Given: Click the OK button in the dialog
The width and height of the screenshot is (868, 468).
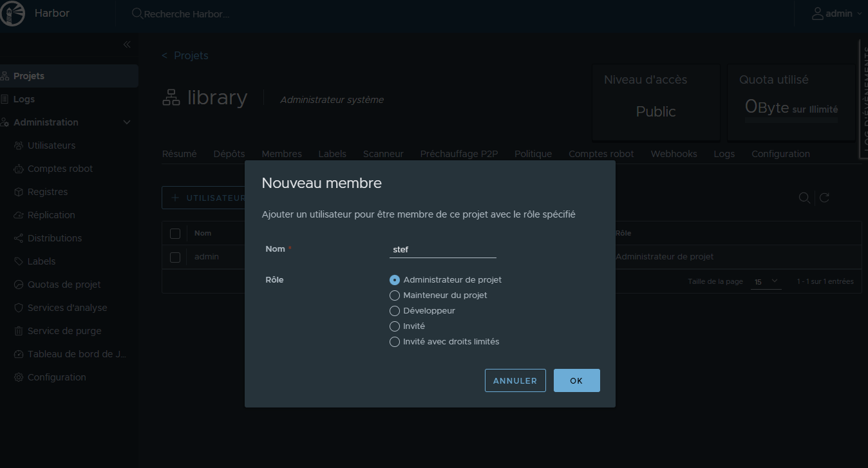Looking at the screenshot, I should 576,380.
